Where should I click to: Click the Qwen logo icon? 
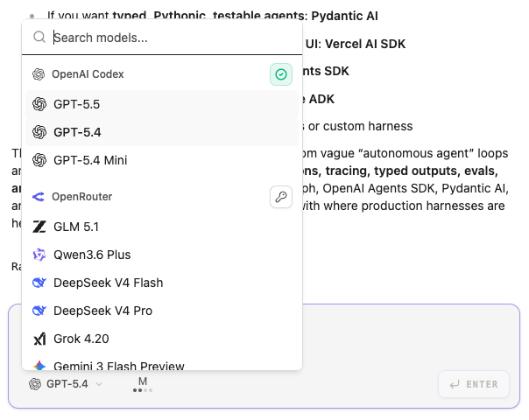(x=39, y=255)
